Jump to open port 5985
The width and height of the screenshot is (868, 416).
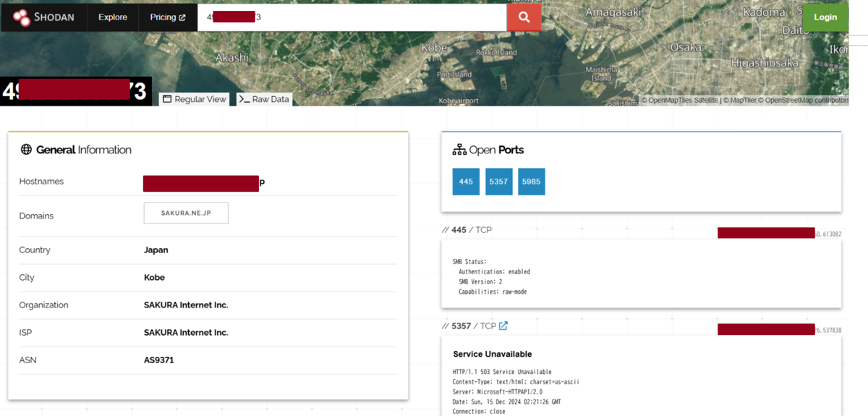pos(531,182)
